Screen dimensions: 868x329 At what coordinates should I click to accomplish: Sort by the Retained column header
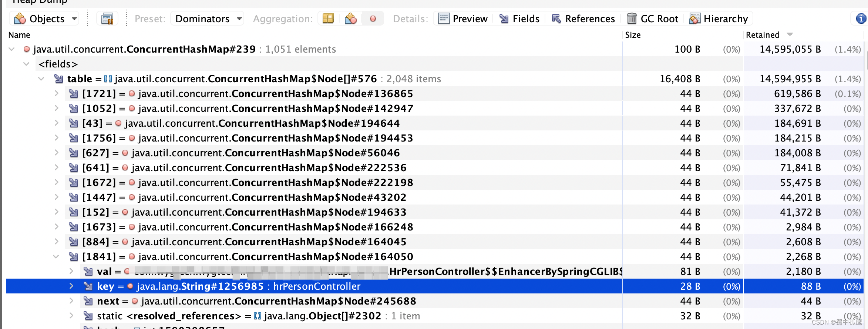tap(763, 35)
